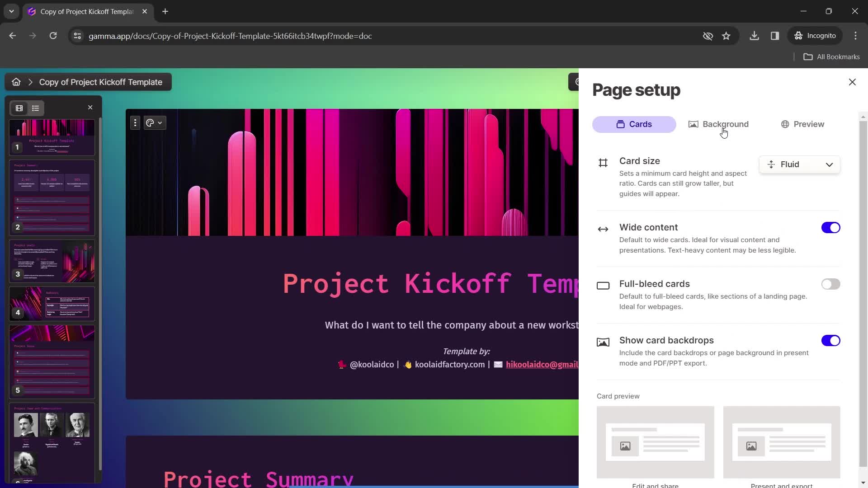Screen dimensions: 868x488
Task: Click the Preview tab icon in Page setup
Action: tap(785, 124)
